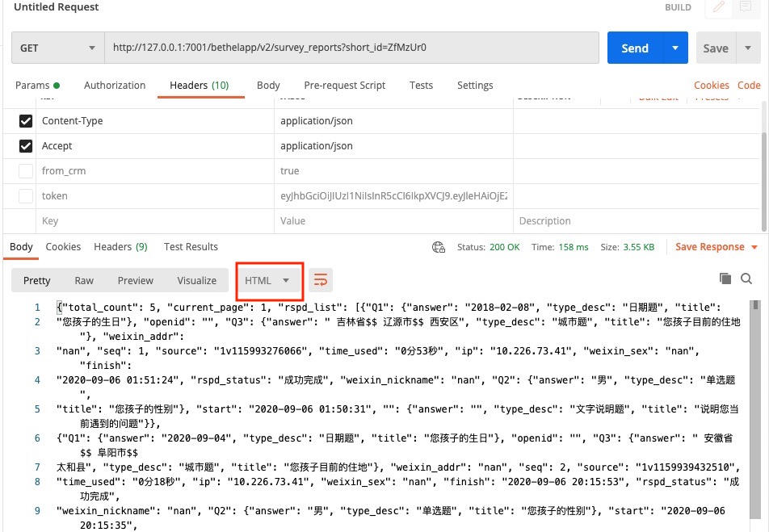Screen dimensions: 769x532
Task: Switch to the Pre-request Script tab
Action: [345, 85]
